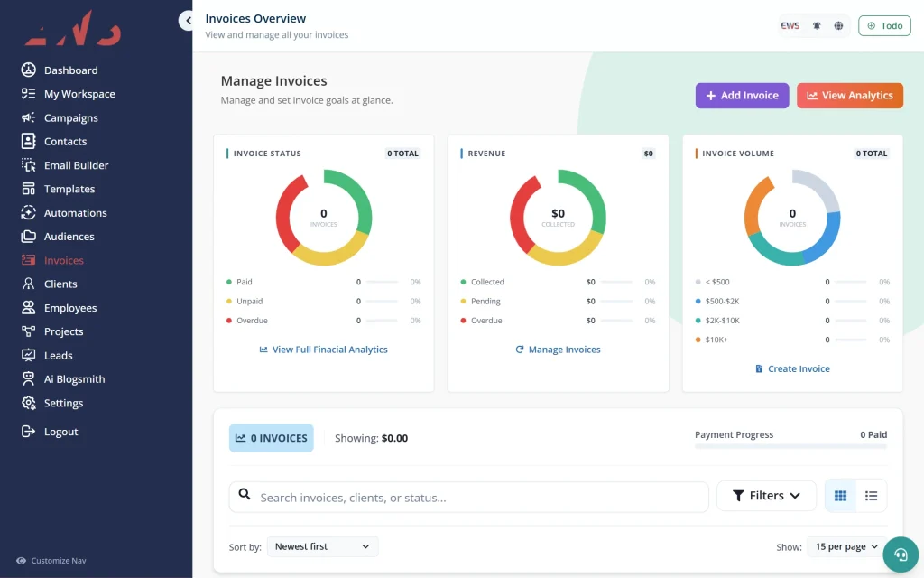The height and width of the screenshot is (578, 924).
Task: Click the 'Showing: $0.00' text
Action: point(371,438)
